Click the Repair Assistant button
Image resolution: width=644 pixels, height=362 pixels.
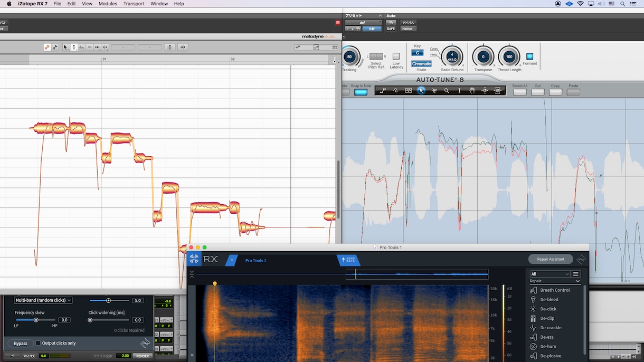551,259
